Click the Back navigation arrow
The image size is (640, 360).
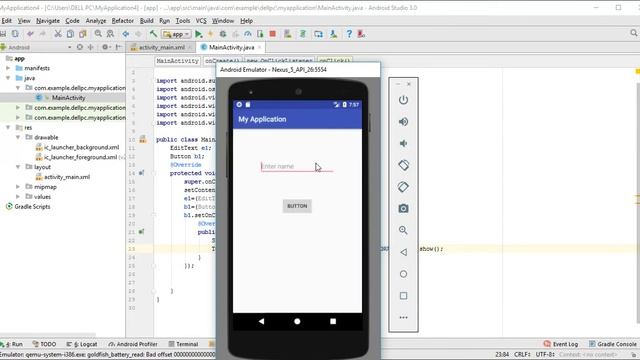126,34
